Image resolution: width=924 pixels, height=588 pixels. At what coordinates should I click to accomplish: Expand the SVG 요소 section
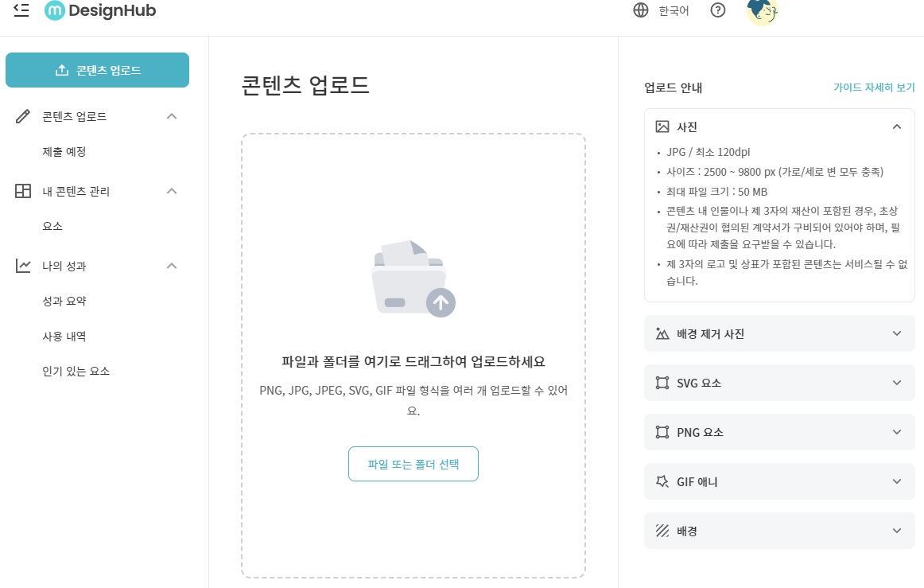[897, 383]
